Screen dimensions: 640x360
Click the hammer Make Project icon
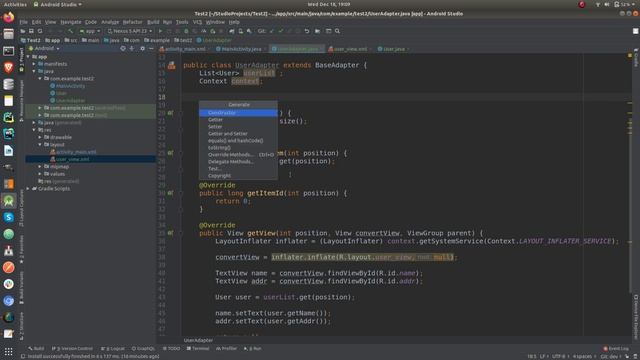pos(71,31)
